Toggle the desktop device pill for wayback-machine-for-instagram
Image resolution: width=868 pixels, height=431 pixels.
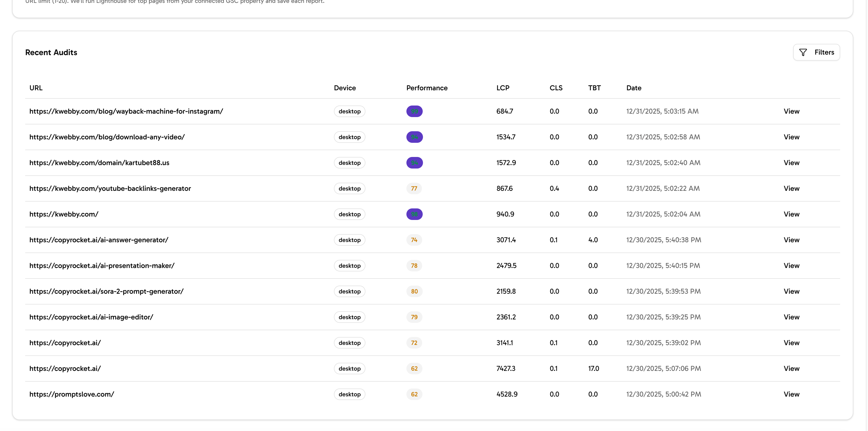pos(349,111)
